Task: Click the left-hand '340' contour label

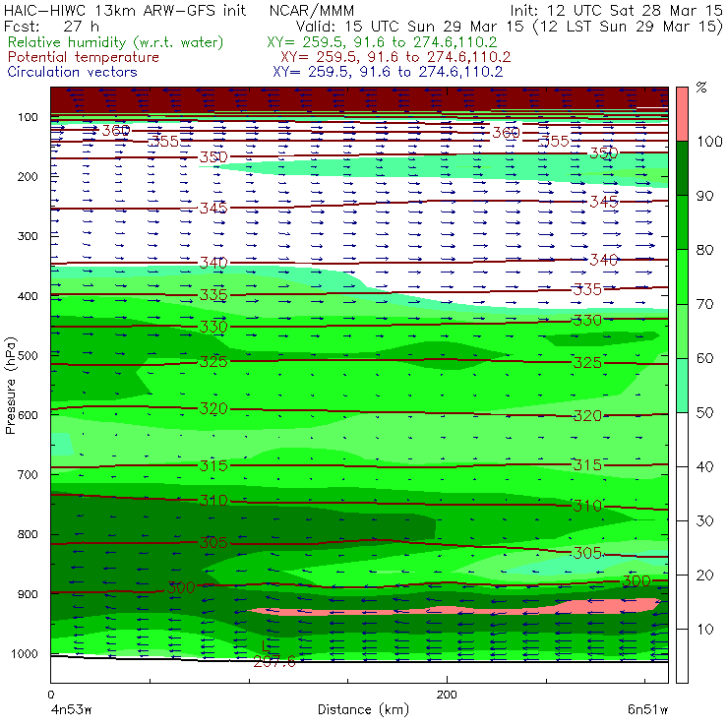Action: pos(213,264)
